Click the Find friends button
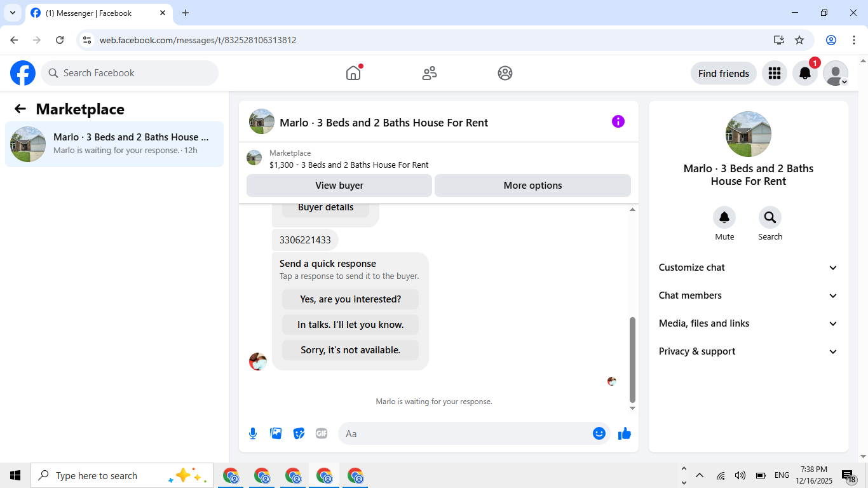868x488 pixels. point(724,73)
